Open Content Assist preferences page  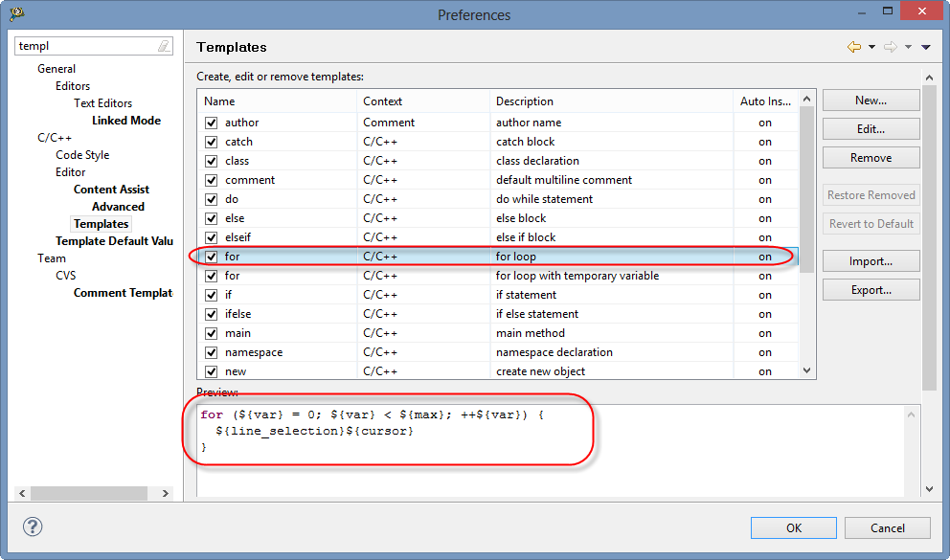(111, 190)
